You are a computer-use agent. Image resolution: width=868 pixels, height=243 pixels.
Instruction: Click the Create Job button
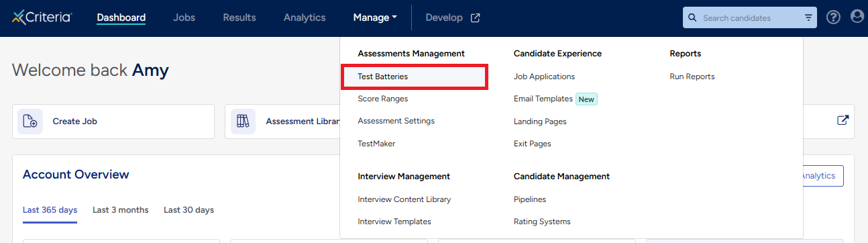(x=113, y=121)
